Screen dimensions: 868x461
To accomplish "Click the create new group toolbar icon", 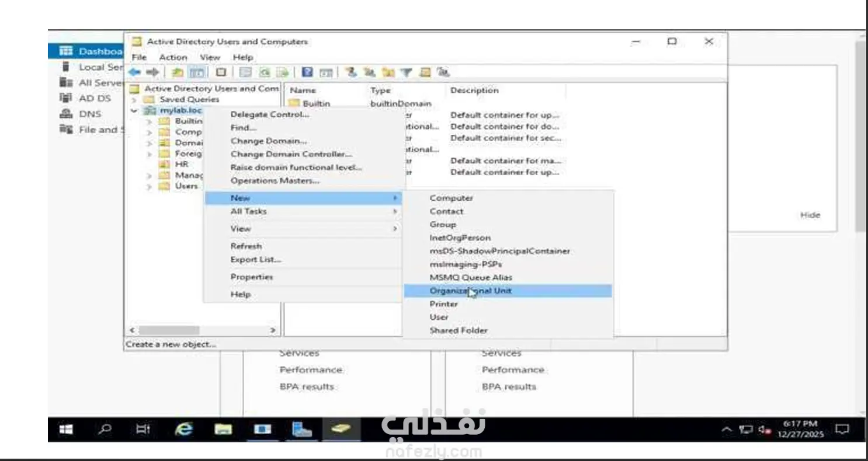I will [x=369, y=72].
